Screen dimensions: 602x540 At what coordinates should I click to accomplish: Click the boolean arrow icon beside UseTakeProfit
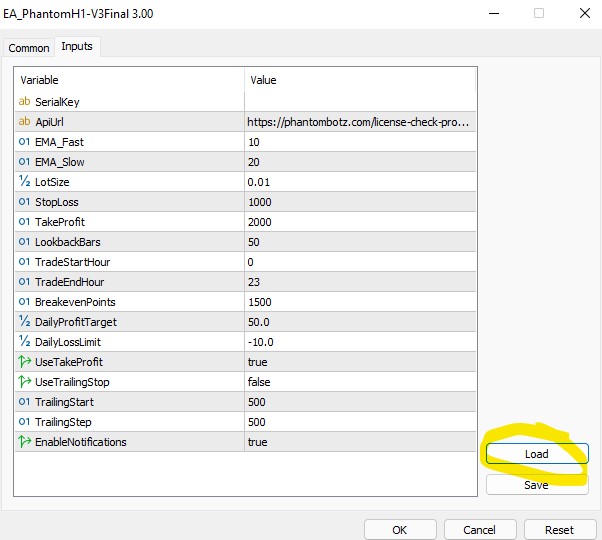[25, 362]
